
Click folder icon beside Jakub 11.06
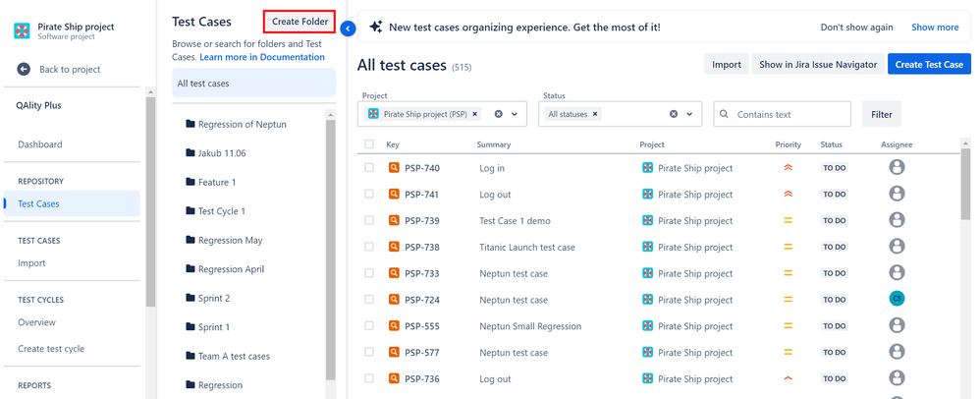pos(190,152)
